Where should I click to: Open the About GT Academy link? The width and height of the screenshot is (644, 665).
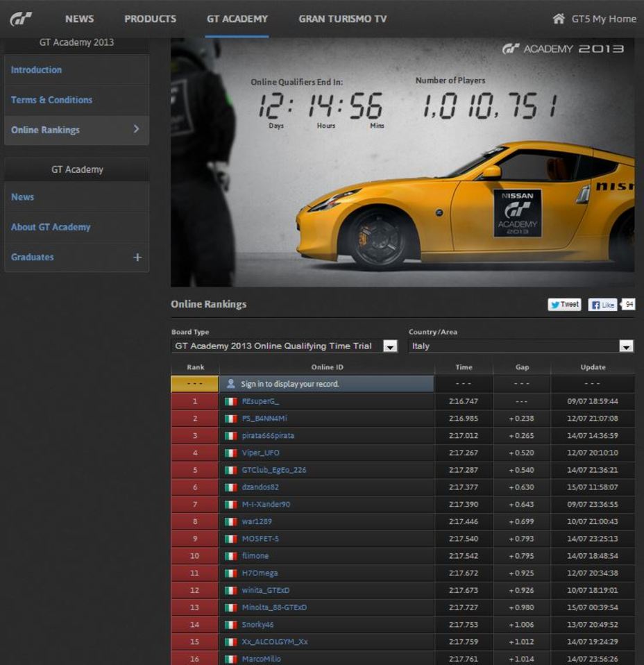click(x=51, y=227)
